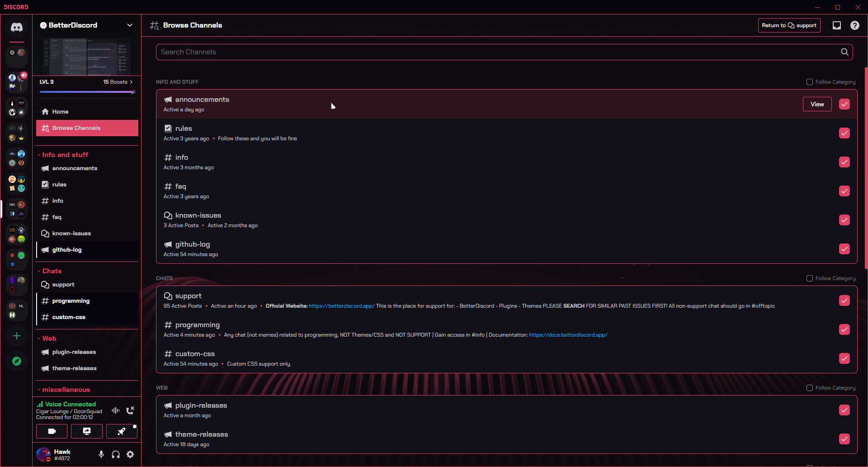
Task: Open BetterDiscord server dropdown menu
Action: coord(130,25)
